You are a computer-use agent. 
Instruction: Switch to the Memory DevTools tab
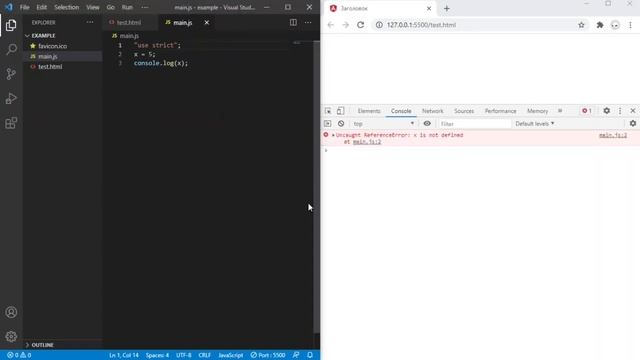tap(538, 111)
